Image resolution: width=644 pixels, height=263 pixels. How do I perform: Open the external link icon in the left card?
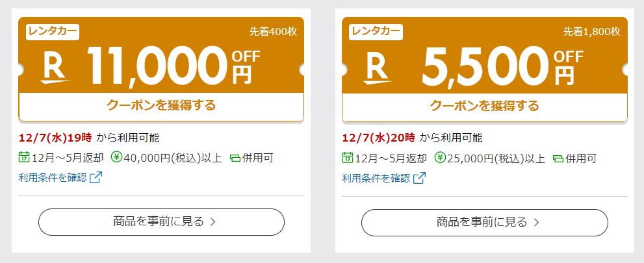pos(96,178)
